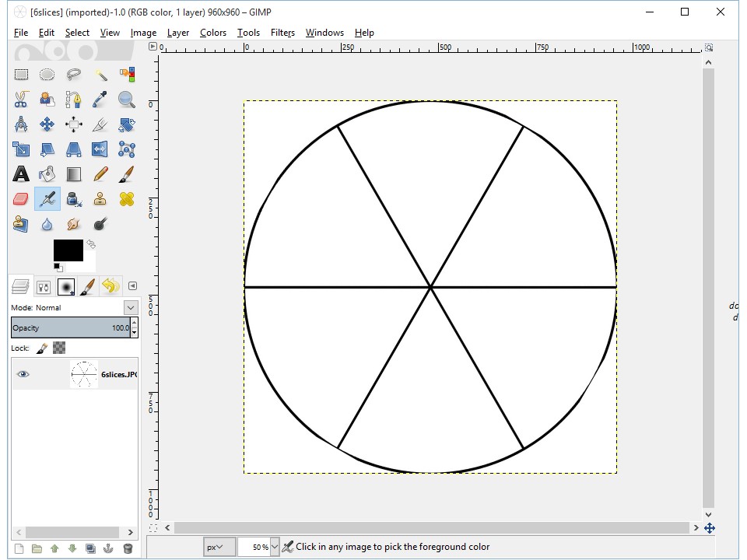Activate the Shear tool
Viewport: 747px width, 560px height.
(47, 149)
